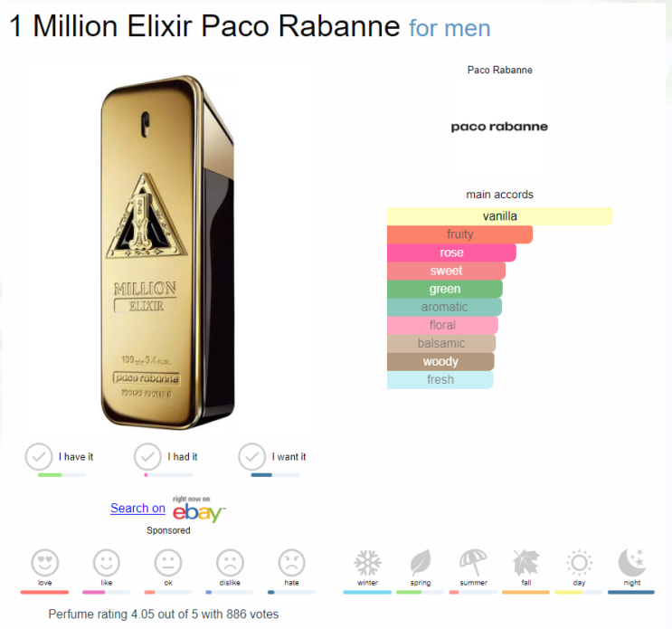Select the fruity accord bar
Screen dimensions: 672x629
click(x=459, y=234)
